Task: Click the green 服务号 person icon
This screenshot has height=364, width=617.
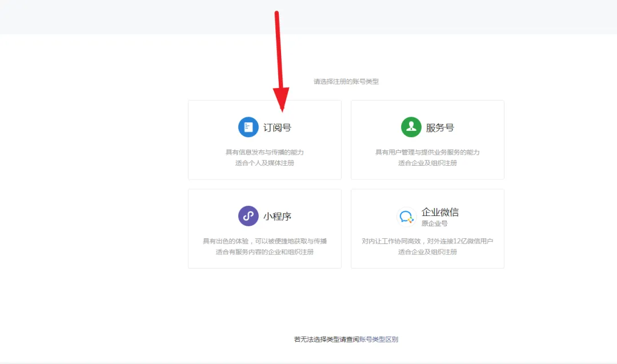Action: 411,127
